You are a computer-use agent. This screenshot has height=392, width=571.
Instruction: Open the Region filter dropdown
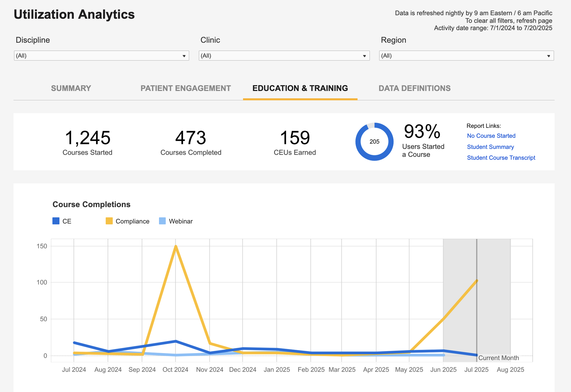click(466, 56)
